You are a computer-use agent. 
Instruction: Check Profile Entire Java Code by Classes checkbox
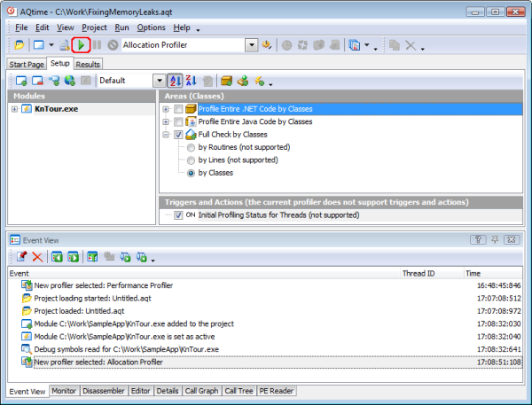coord(178,121)
